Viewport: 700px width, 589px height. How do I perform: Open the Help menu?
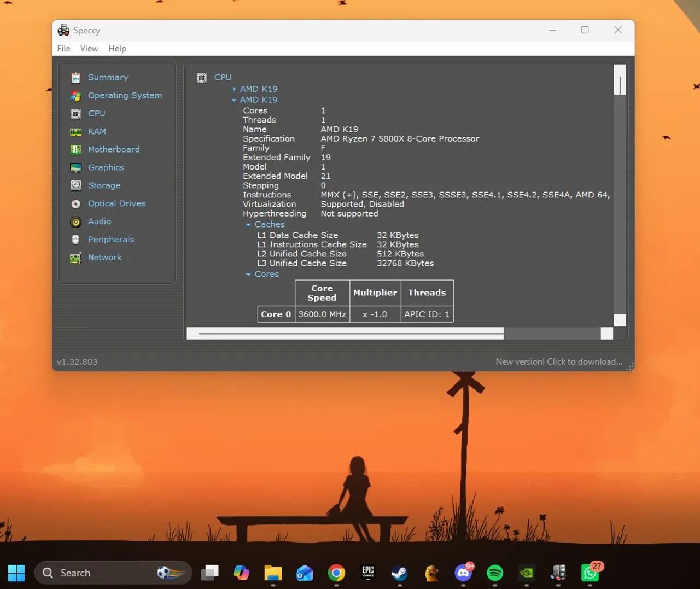pyautogui.click(x=117, y=48)
